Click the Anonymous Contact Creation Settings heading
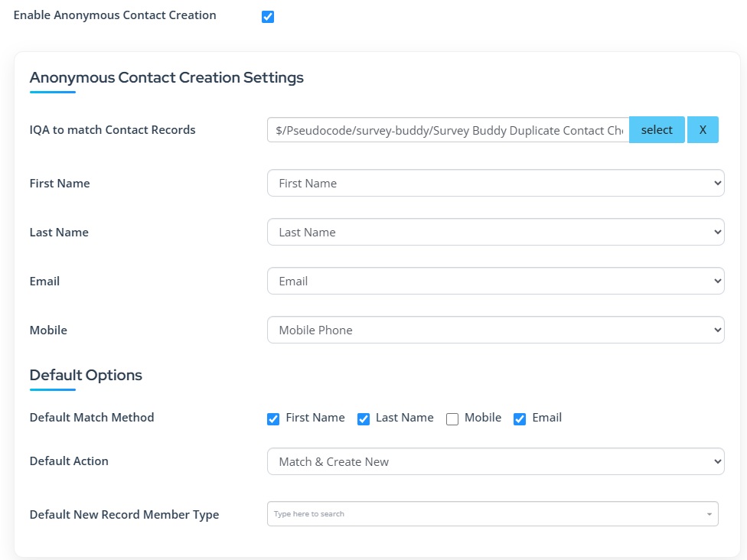The image size is (747, 560). (x=166, y=77)
